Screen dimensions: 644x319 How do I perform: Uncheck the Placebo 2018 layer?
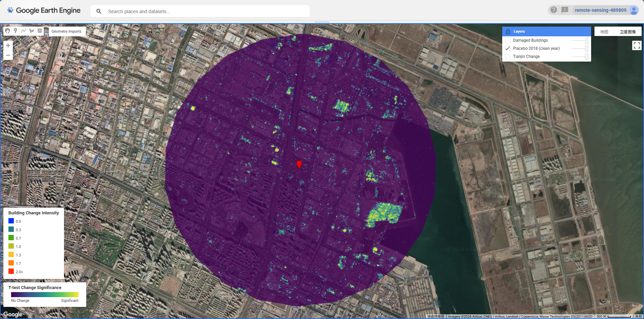(x=508, y=48)
